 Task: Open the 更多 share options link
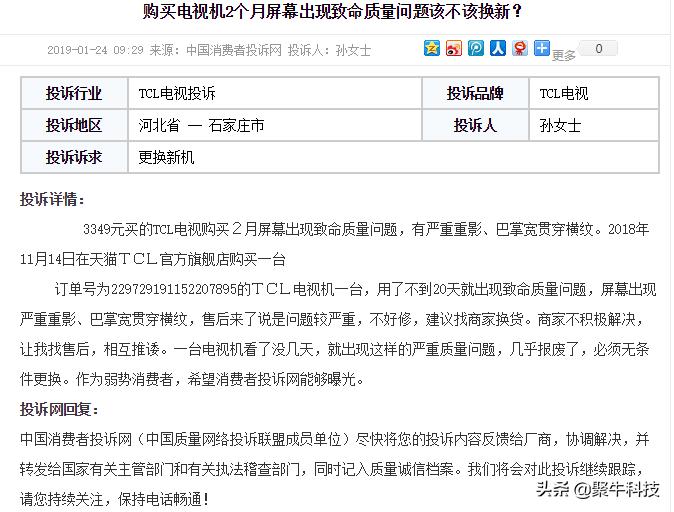564,55
